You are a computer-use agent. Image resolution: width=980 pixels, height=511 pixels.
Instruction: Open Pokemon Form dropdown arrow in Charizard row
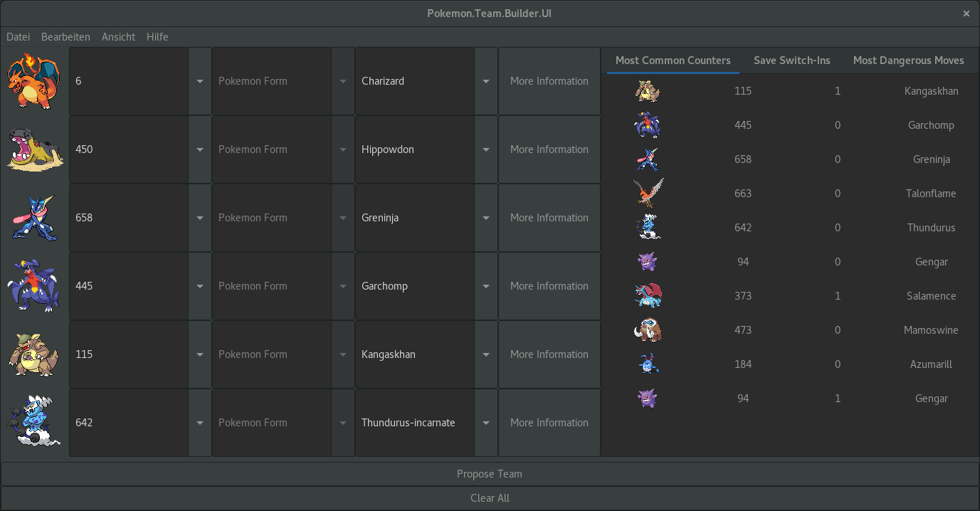(x=343, y=81)
